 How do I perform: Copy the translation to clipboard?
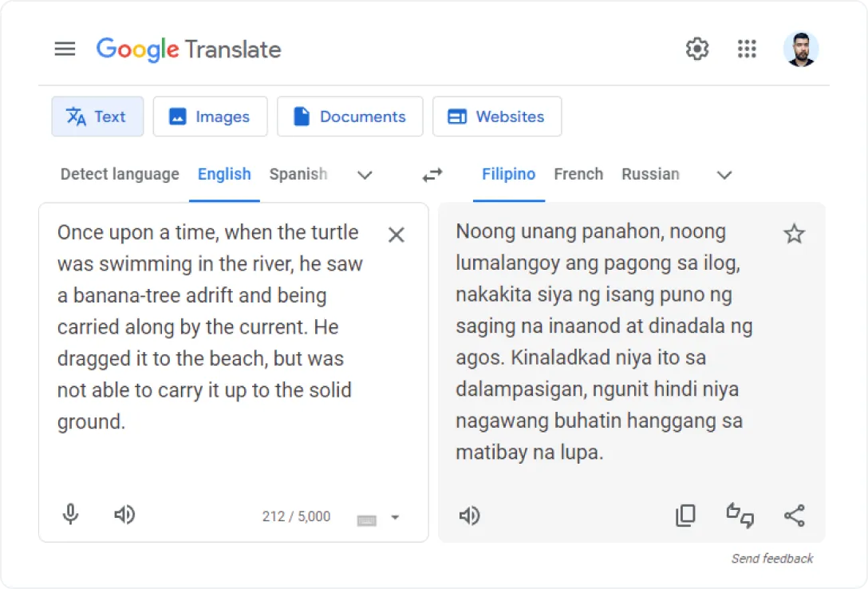pos(685,516)
